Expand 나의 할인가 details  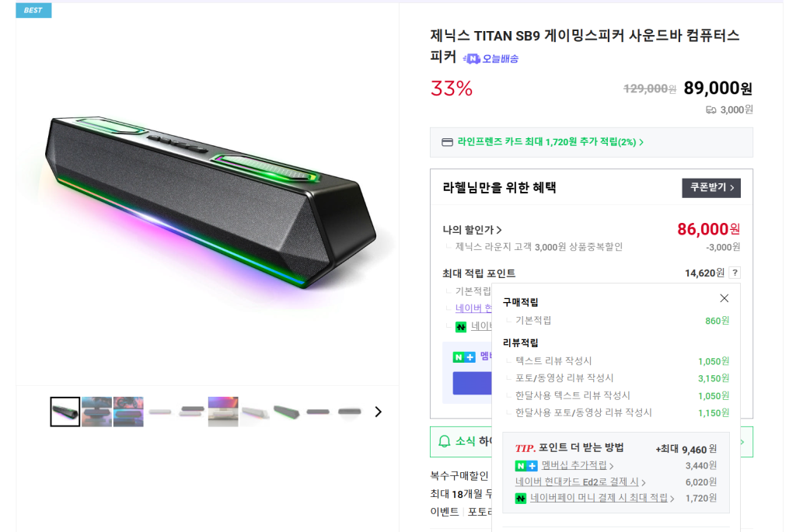point(472,230)
